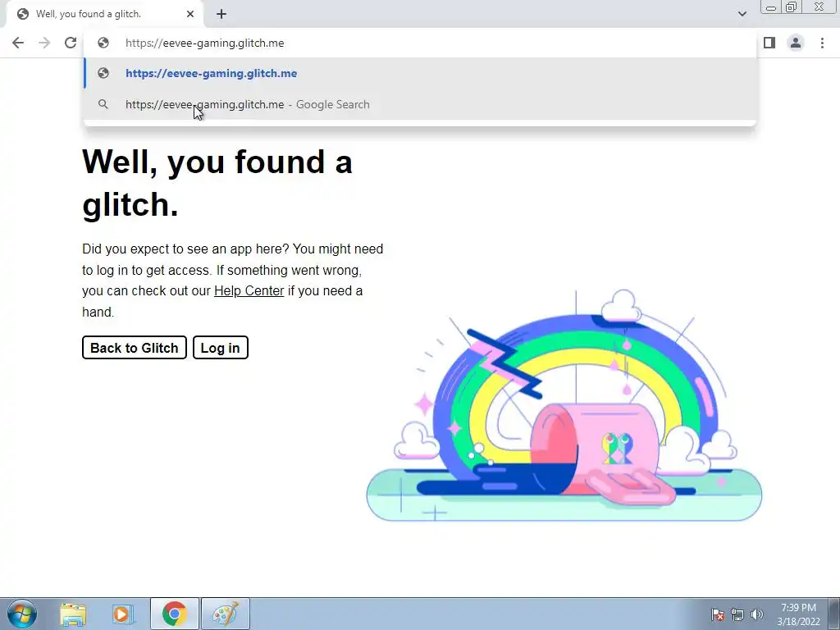The image size is (840, 630).
Task: Launch Windows Media Player from the taskbar
Action: (x=123, y=614)
